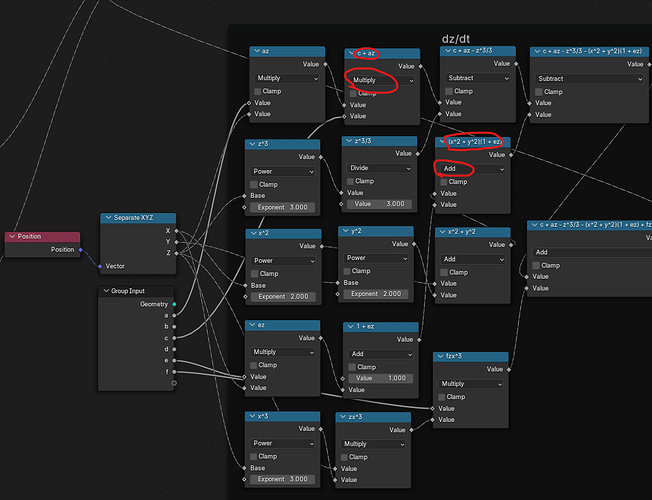Collapse the Group Input node
This screenshot has height=500, width=652.
tap(106, 291)
